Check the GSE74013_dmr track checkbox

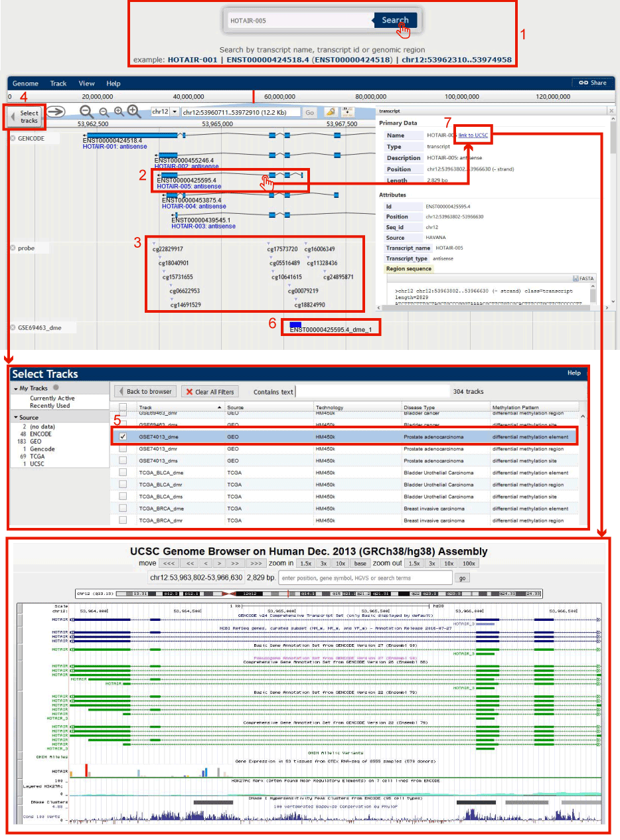pos(123,449)
